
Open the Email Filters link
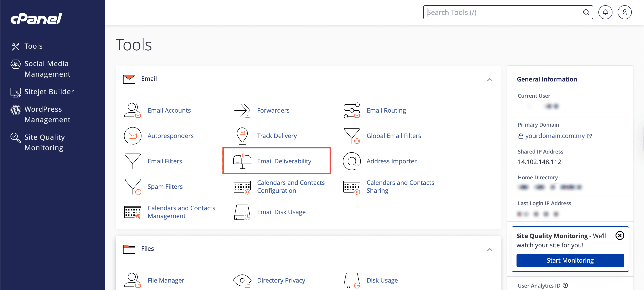tap(165, 161)
